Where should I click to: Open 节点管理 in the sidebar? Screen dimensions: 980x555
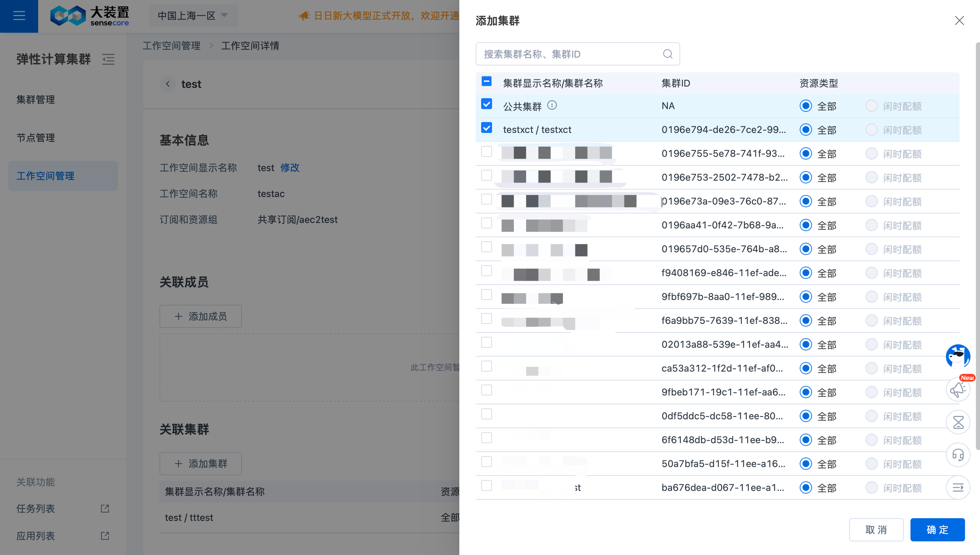tap(36, 138)
